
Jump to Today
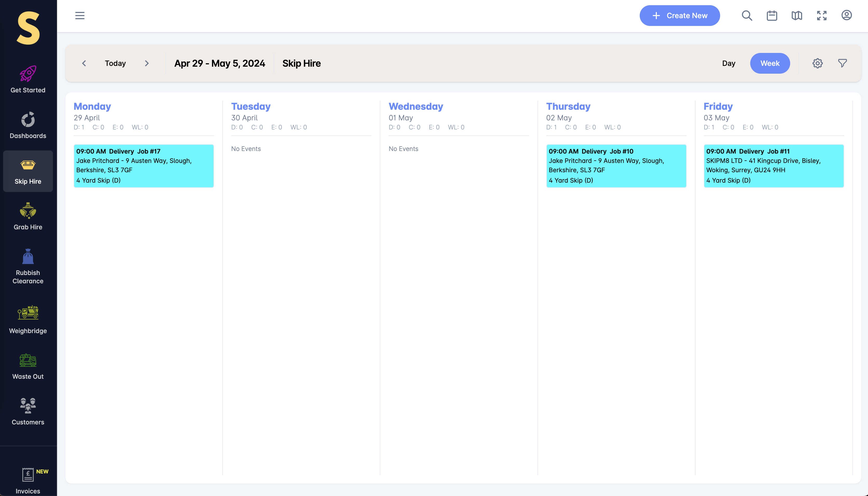115,63
